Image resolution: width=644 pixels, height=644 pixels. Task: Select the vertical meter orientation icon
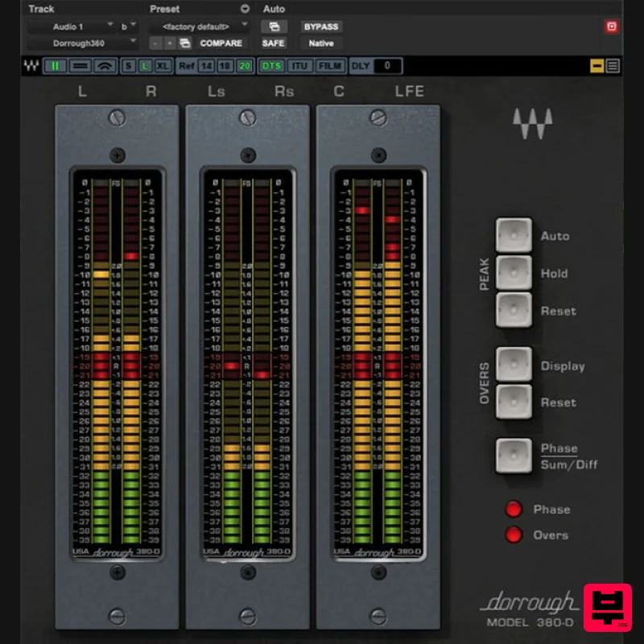tap(55, 66)
